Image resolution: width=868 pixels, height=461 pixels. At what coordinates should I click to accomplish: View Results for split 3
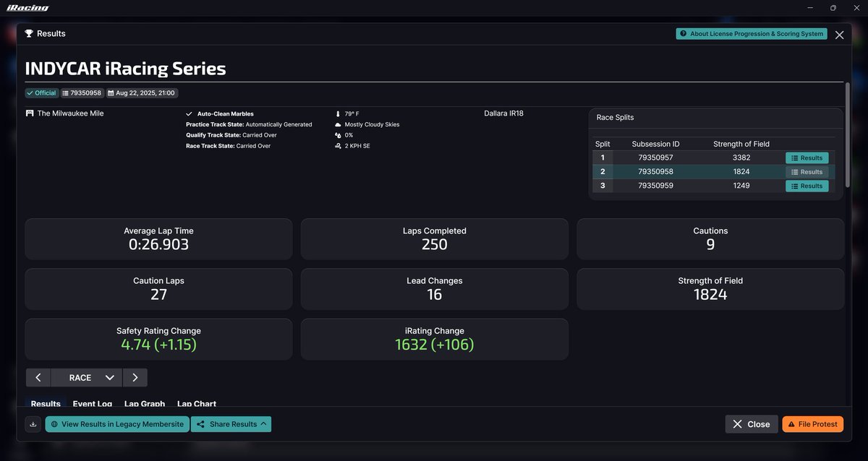pos(807,186)
